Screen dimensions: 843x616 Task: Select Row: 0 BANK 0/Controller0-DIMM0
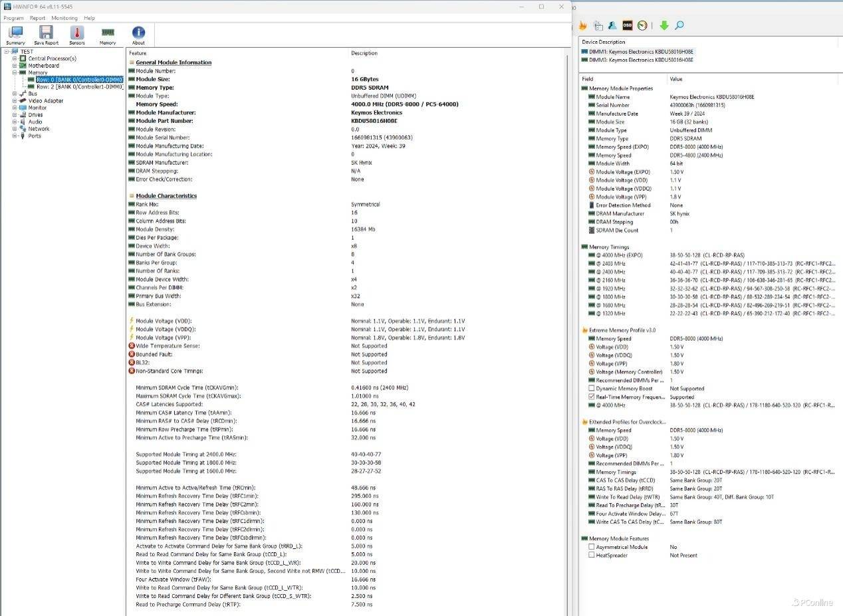click(80, 79)
